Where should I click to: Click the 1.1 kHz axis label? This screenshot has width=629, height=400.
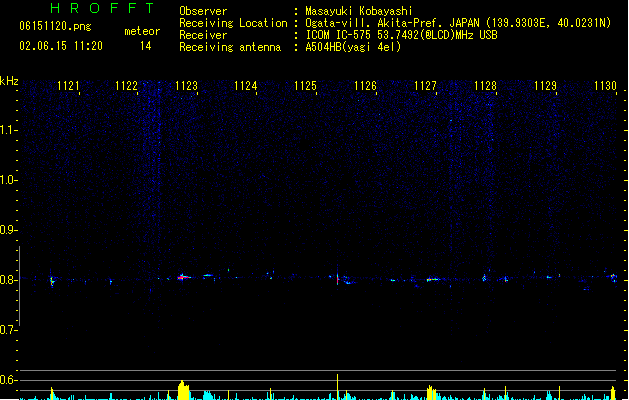pyautogui.click(x=8, y=130)
